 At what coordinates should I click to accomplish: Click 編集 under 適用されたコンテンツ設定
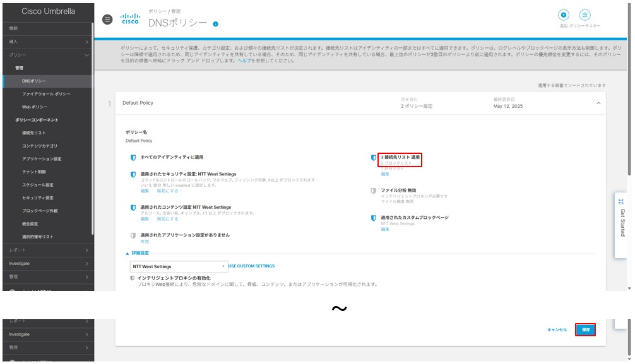pos(145,219)
